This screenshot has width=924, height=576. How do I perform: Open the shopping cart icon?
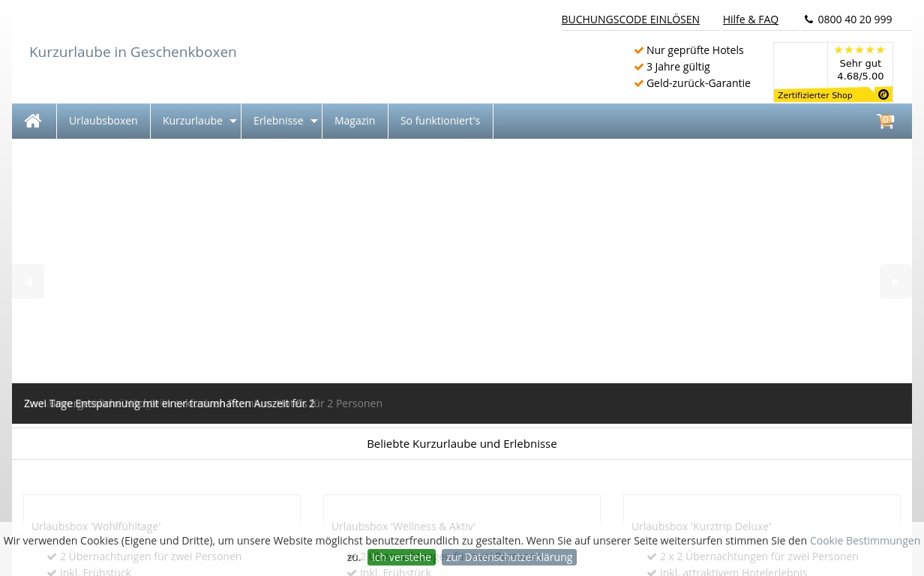[x=885, y=121]
